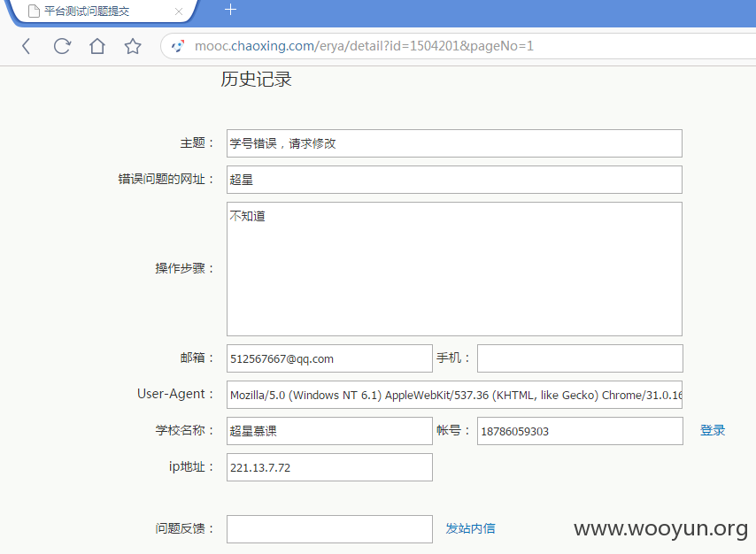Viewport: 756px width, 554px height.
Task: Click the 发站内信 link
Action: pos(470,528)
